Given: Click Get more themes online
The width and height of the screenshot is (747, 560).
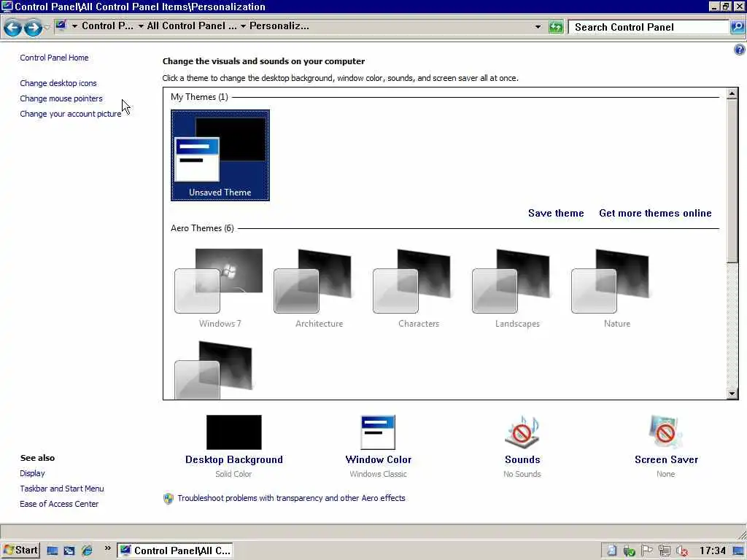Looking at the screenshot, I should point(656,214).
